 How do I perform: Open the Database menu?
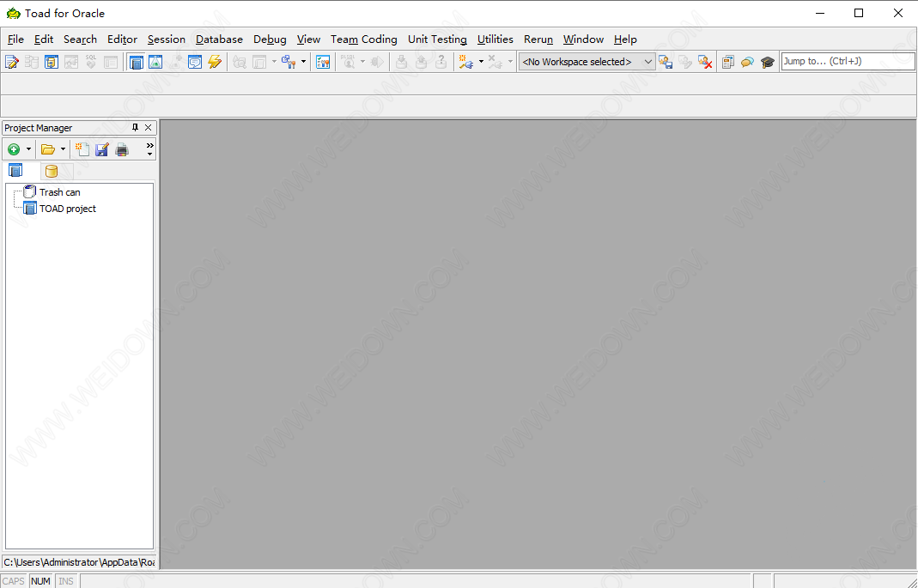click(220, 39)
